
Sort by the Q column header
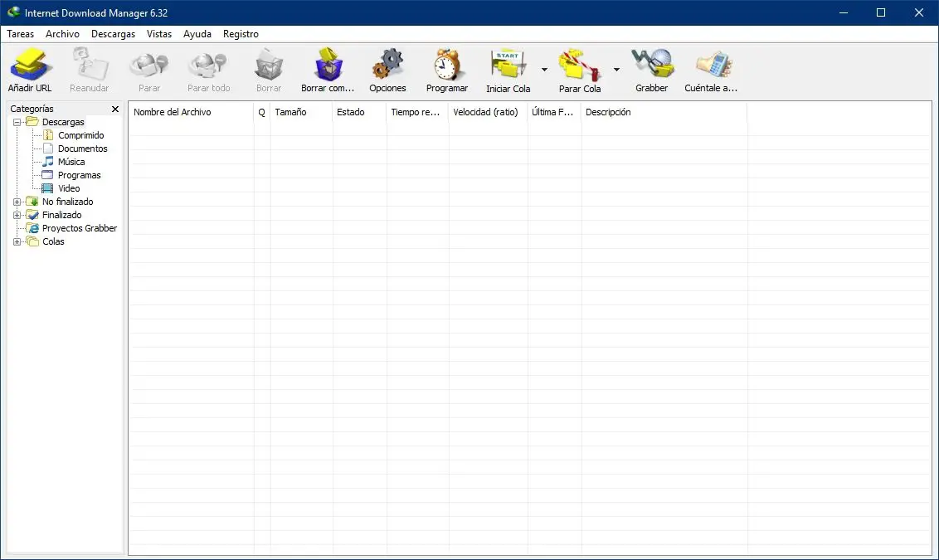coord(261,112)
